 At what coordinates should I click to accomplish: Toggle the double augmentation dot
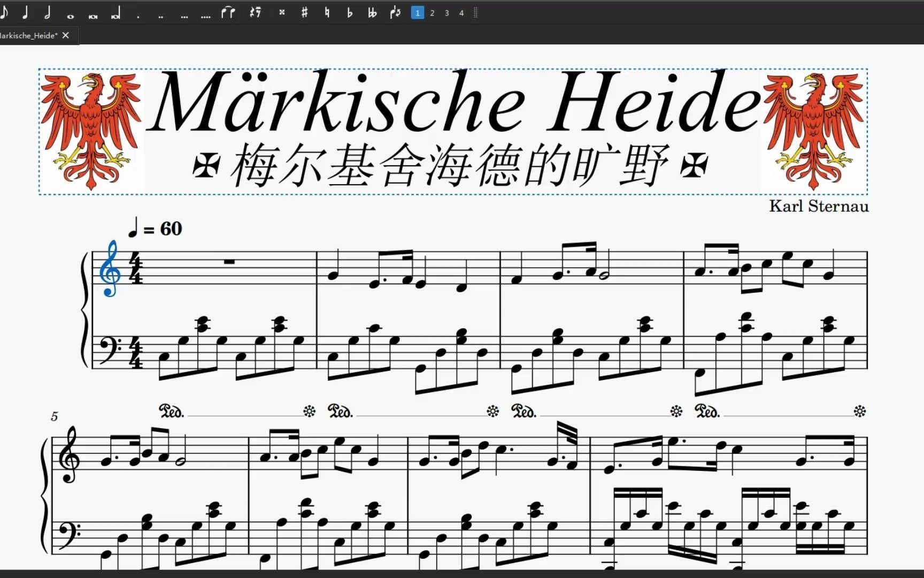[x=160, y=17]
